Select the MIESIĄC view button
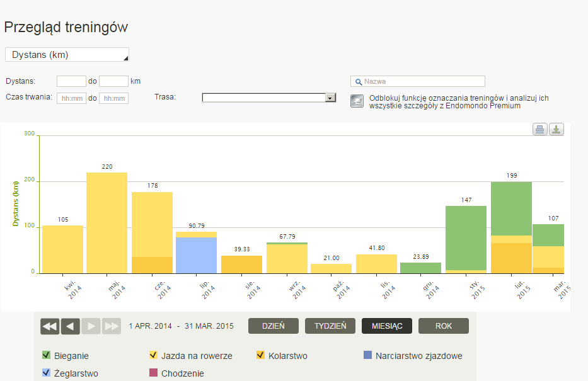 [x=386, y=326]
